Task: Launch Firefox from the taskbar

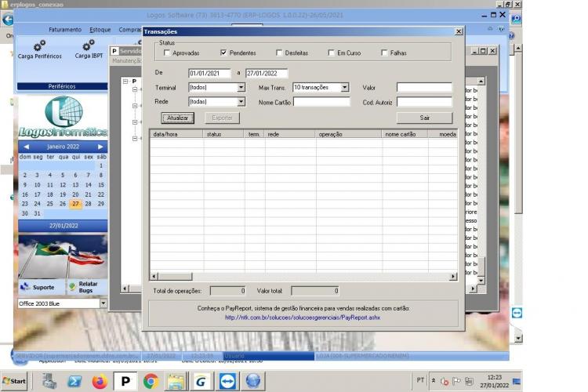Action: tap(100, 382)
